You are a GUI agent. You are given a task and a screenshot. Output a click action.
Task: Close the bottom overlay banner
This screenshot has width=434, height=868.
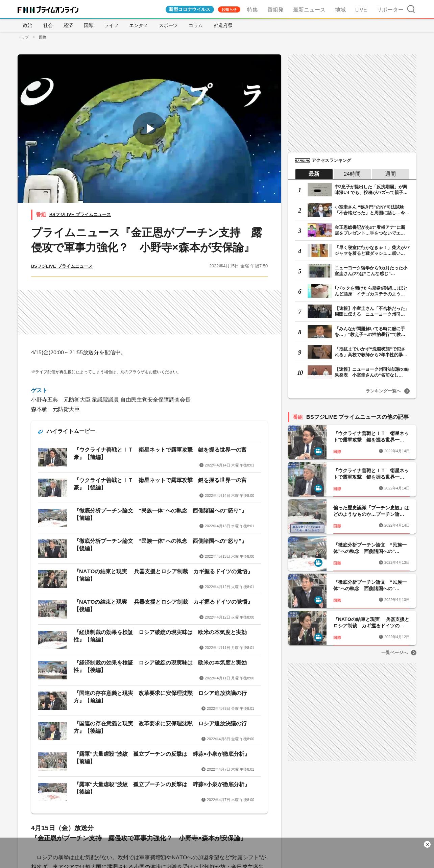pyautogui.click(x=427, y=844)
